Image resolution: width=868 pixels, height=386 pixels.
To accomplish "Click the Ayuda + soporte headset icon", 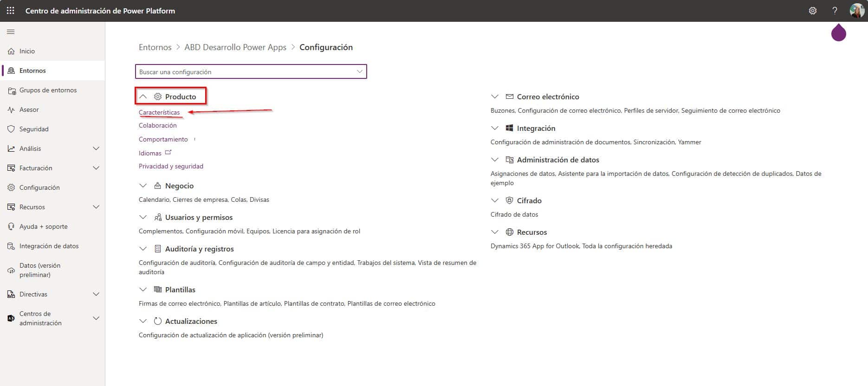I will (11, 226).
